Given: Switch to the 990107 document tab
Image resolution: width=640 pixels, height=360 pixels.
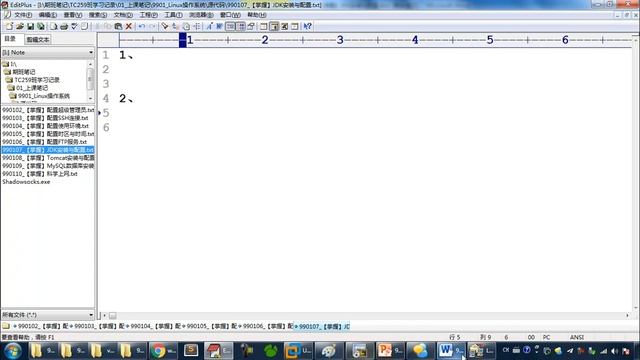Looking at the screenshot, I should click(322, 327).
